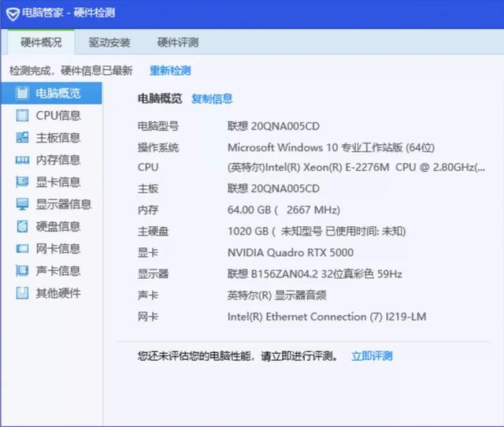This screenshot has width=504, height=427.
Task: Click the 显示器 row label
Action: [x=153, y=274]
